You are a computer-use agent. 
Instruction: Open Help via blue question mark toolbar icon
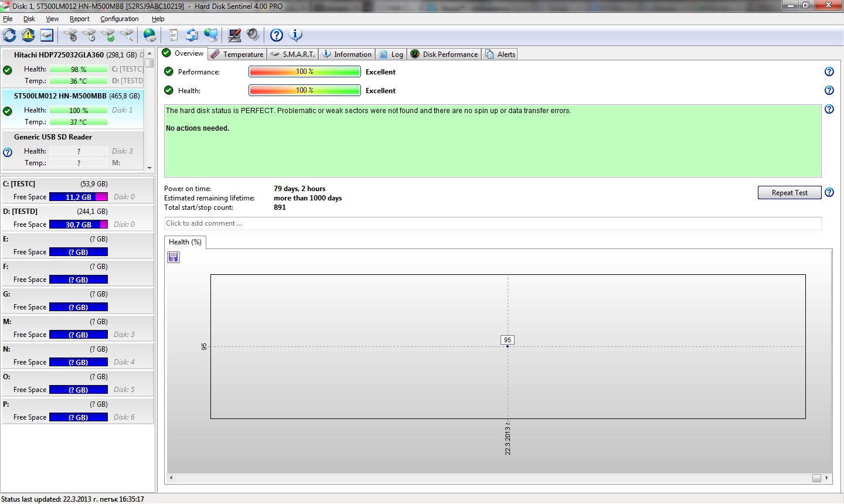coord(277,35)
